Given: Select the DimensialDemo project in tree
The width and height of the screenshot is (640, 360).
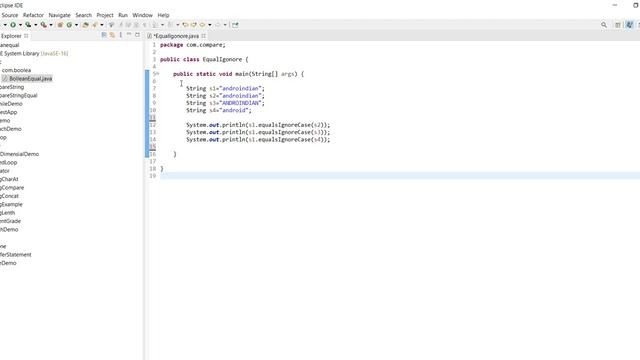Looking at the screenshot, I should pyautogui.click(x=20, y=154).
